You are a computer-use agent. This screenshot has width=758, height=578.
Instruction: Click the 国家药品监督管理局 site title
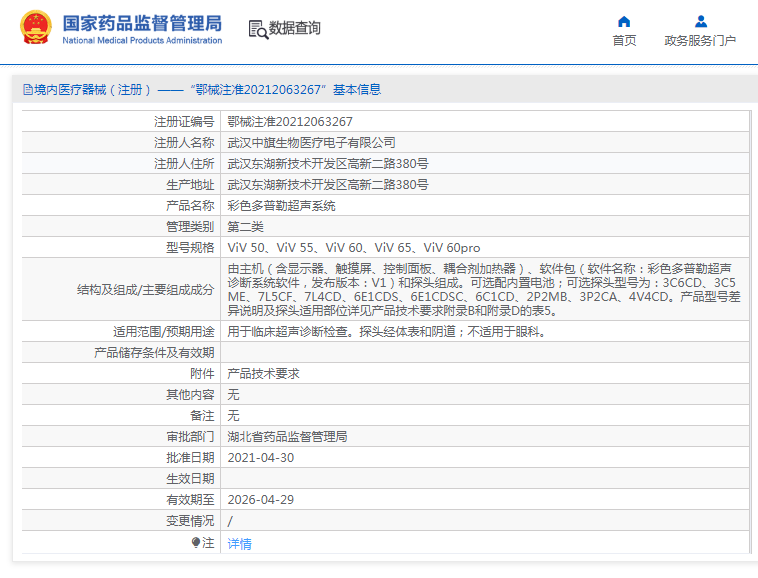pos(142,23)
